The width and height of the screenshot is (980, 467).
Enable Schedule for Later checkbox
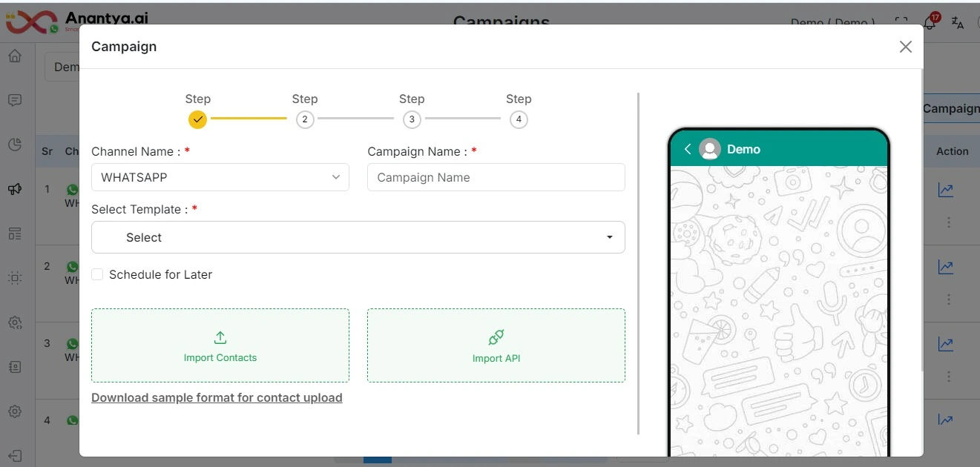tap(97, 274)
